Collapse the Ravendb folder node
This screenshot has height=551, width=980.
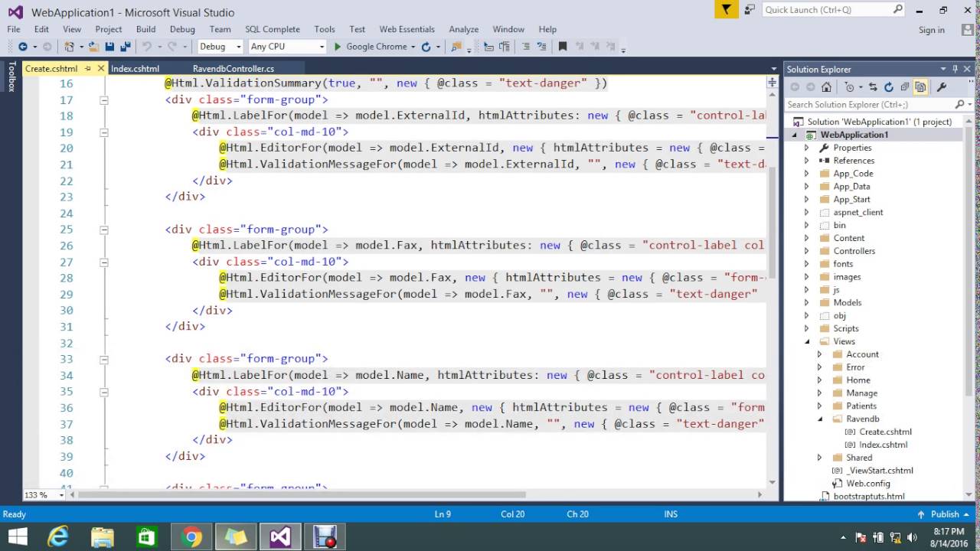click(x=819, y=419)
